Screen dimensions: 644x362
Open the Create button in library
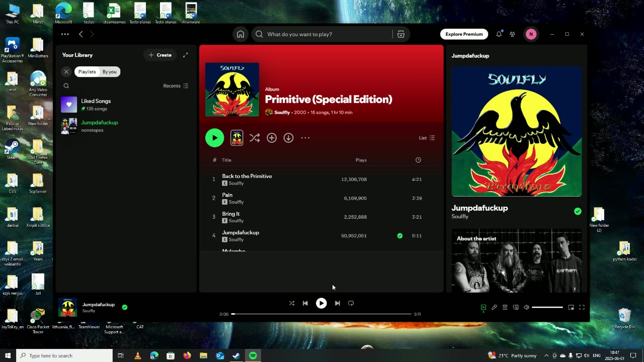pyautogui.click(x=160, y=55)
